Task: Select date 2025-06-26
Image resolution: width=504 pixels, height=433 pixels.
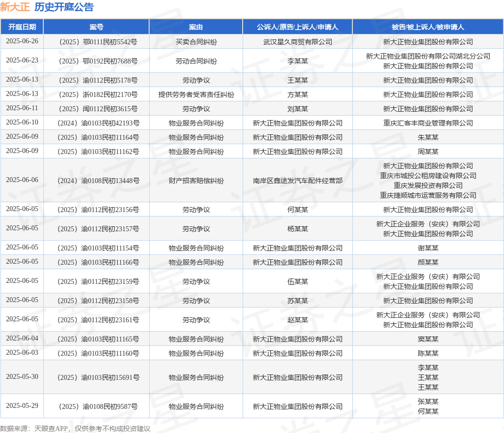Action: click(x=22, y=41)
